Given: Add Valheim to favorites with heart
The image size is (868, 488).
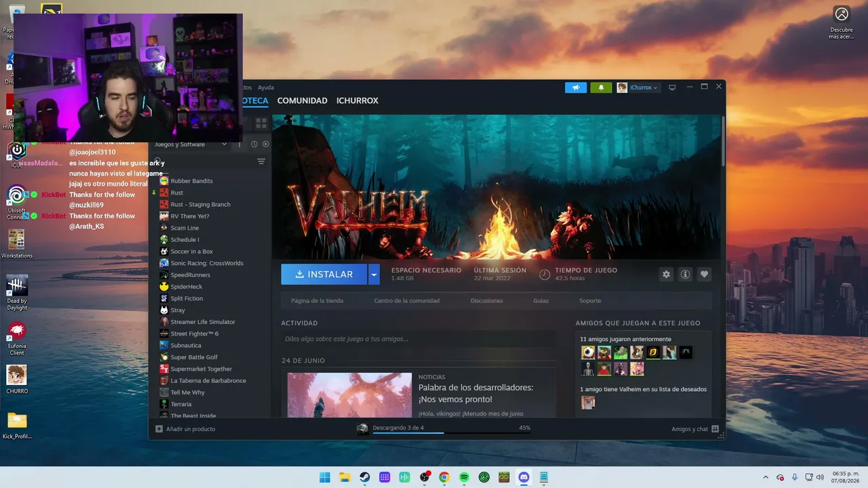Looking at the screenshot, I should pos(704,274).
